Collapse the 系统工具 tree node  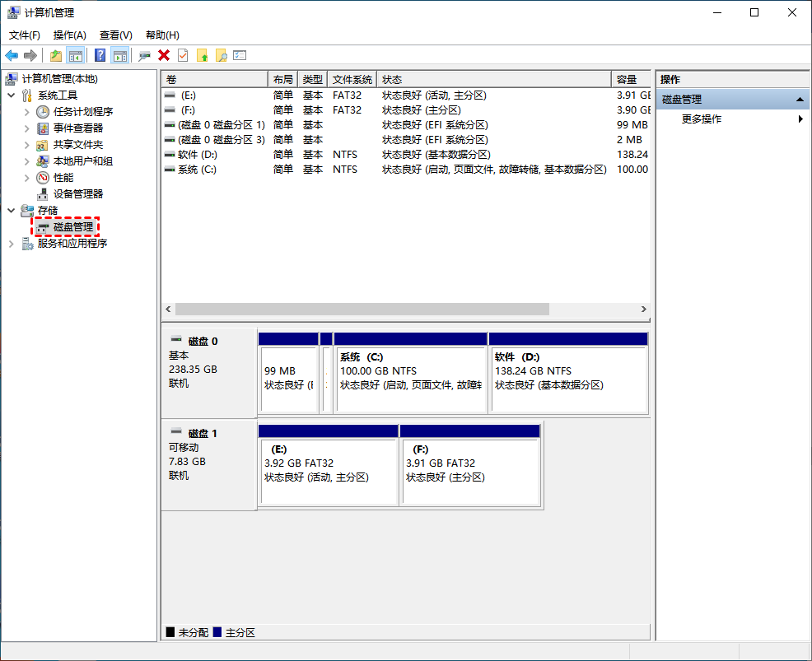click(12, 95)
